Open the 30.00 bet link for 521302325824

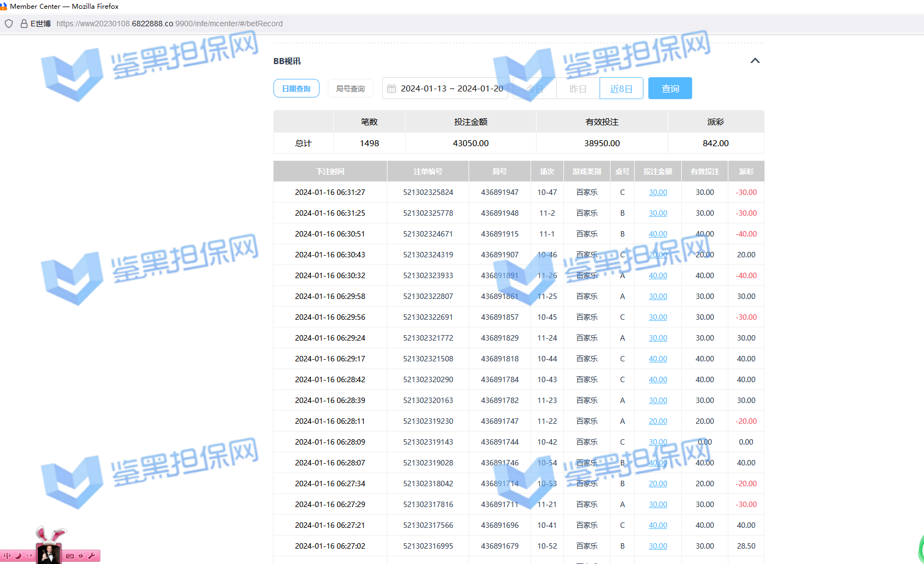[x=658, y=193]
